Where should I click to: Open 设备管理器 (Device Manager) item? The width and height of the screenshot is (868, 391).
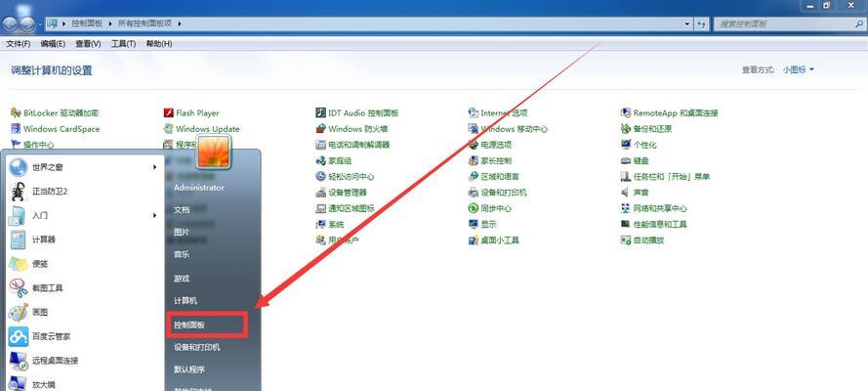pyautogui.click(x=342, y=193)
